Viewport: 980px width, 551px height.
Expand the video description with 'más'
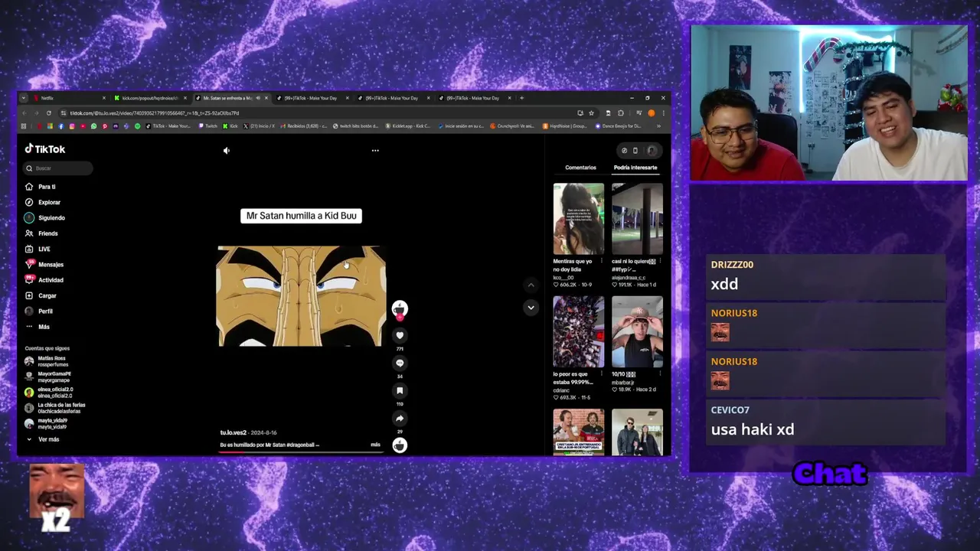(x=375, y=445)
